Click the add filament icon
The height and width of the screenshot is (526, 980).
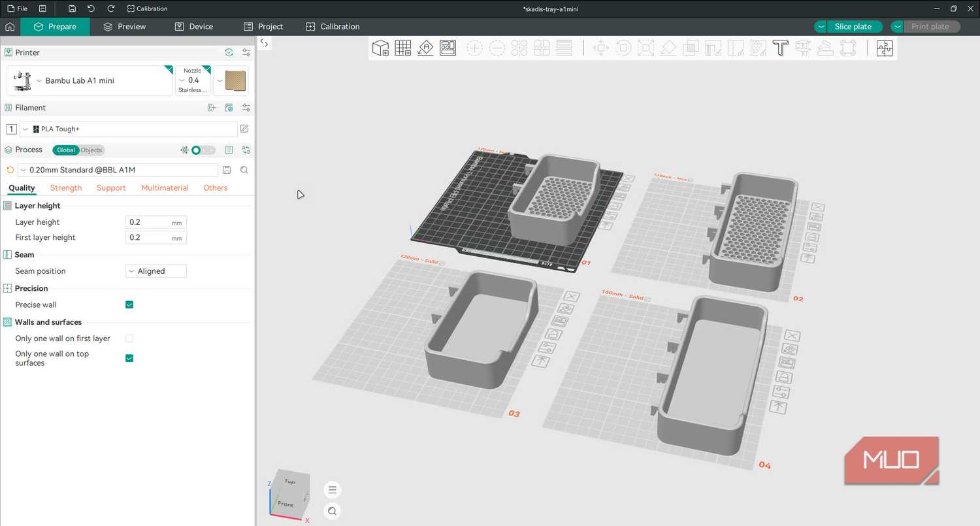[211, 108]
